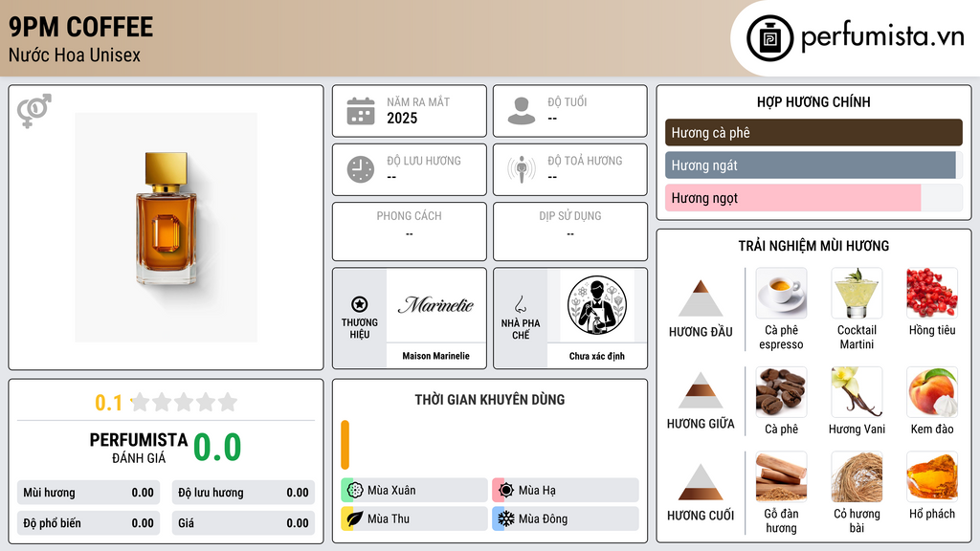Select the Mùa Đông season label
This screenshot has width=980, height=551.
point(544,518)
